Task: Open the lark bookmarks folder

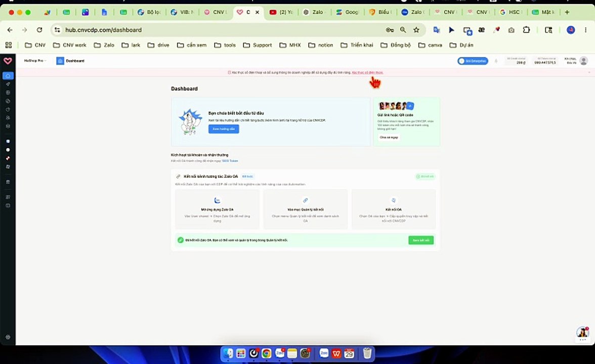Action: [131, 45]
